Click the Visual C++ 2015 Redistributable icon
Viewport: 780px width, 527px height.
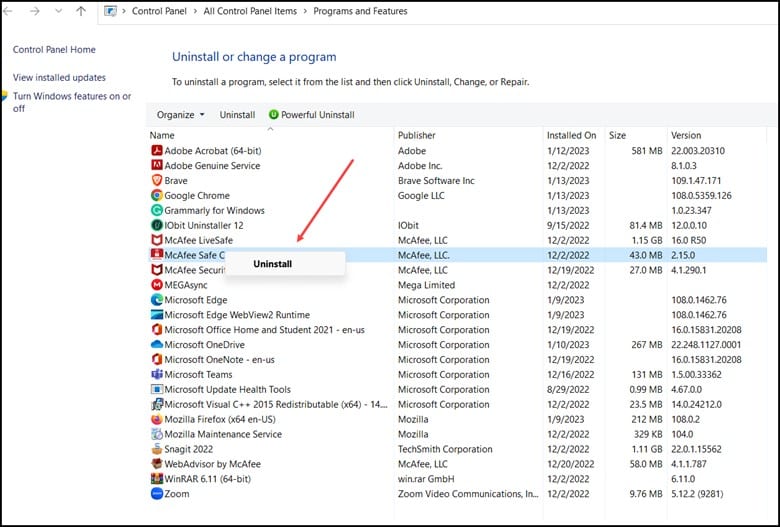[157, 404]
